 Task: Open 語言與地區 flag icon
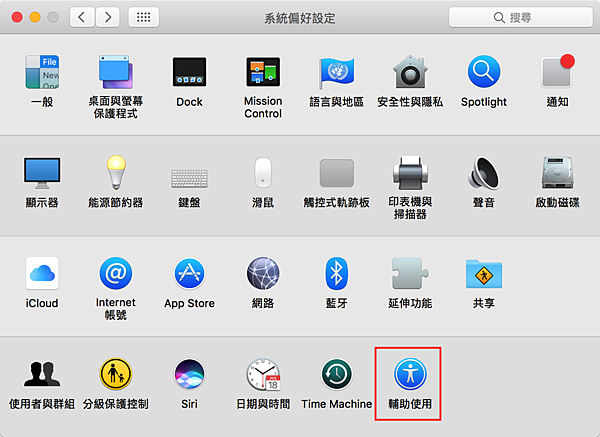[x=336, y=73]
